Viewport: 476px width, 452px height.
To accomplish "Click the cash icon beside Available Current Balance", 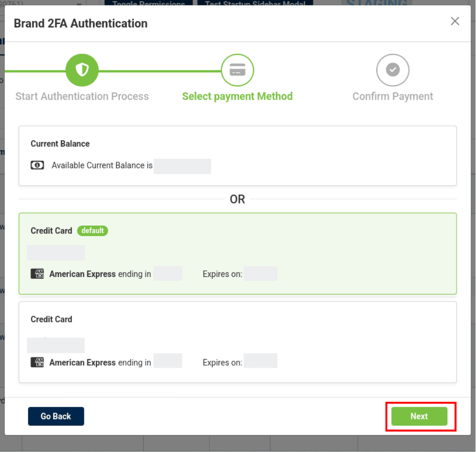I will point(37,165).
